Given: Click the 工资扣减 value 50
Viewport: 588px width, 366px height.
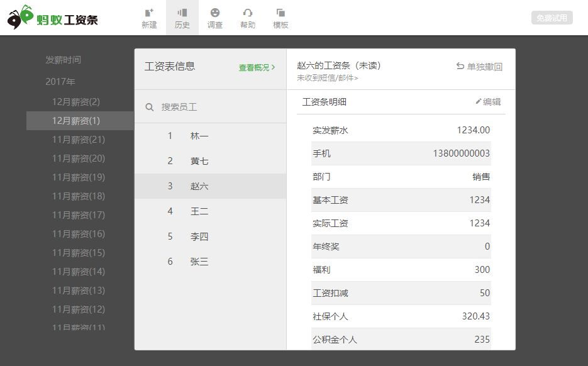Looking at the screenshot, I should tap(485, 293).
